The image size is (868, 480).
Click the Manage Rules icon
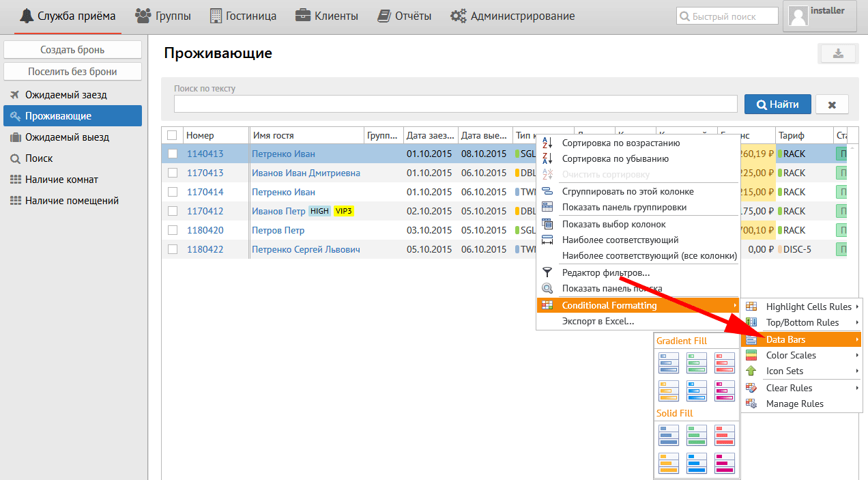[x=751, y=404]
